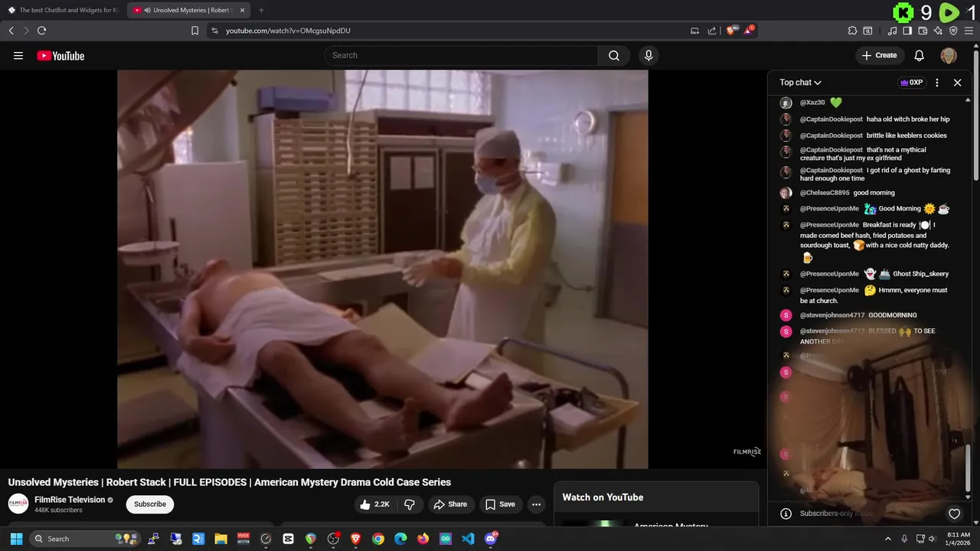980x551 pixels.
Task: Open live chat options three-dot menu
Action: 937,83
